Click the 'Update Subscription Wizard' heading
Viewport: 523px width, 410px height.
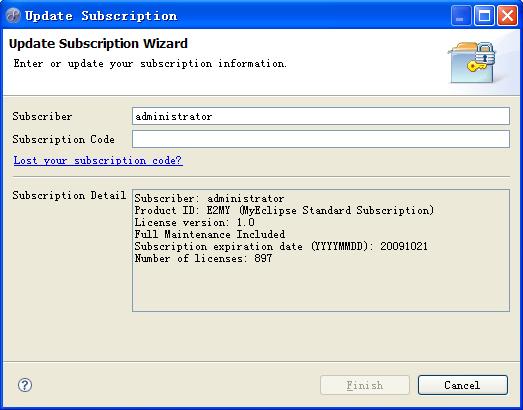[98, 44]
